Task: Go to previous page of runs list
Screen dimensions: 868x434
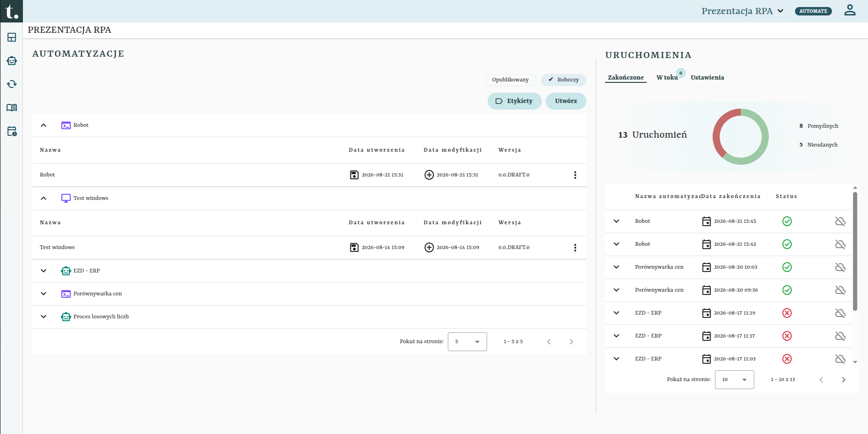Action: click(x=821, y=380)
